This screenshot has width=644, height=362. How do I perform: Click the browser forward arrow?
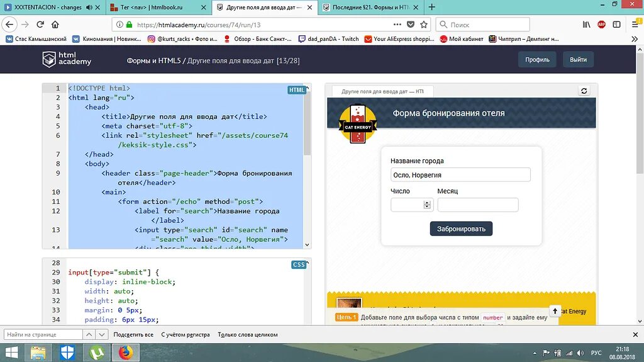point(25,25)
